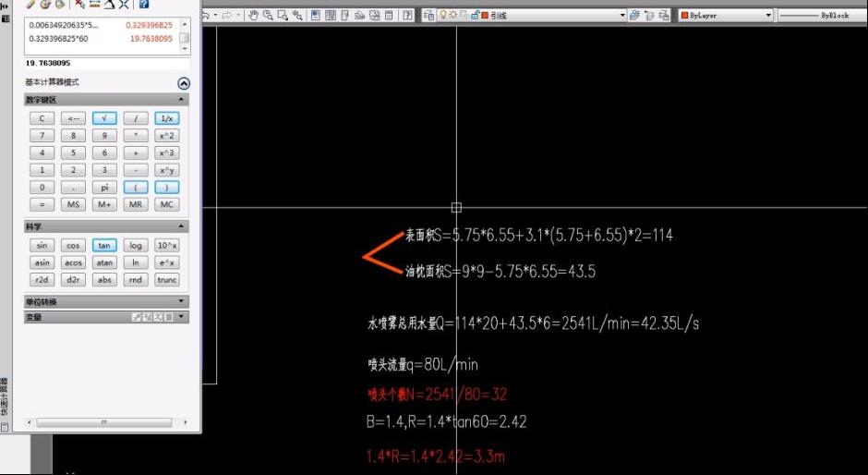Click the backspace <-- button
Screen dimensions: 868x475
click(73, 118)
